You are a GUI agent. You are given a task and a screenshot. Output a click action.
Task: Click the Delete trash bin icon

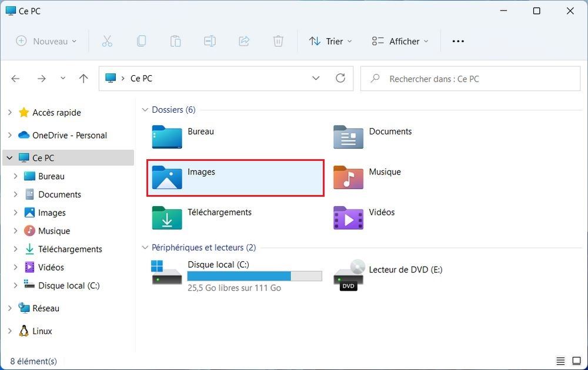click(278, 41)
